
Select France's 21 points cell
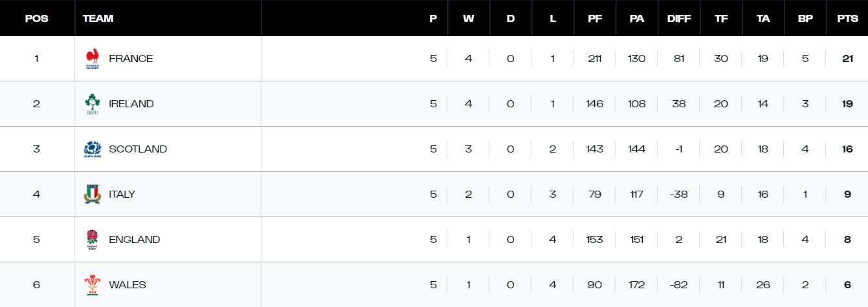(x=847, y=59)
